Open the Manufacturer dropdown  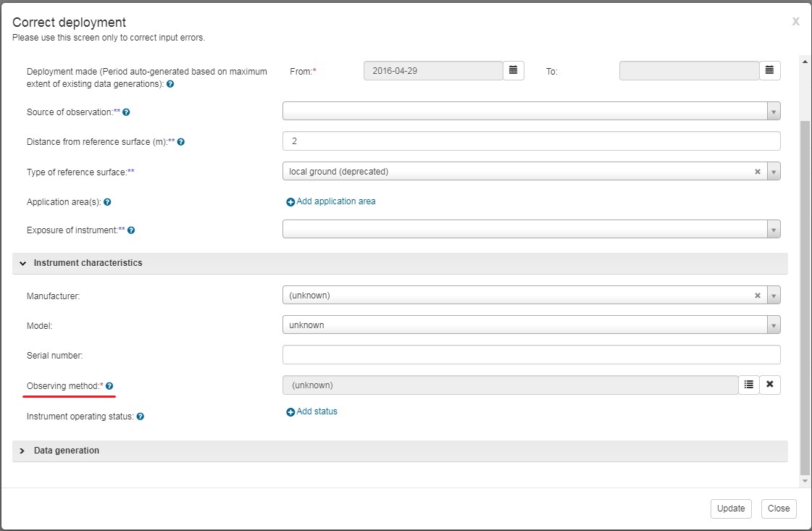point(774,296)
